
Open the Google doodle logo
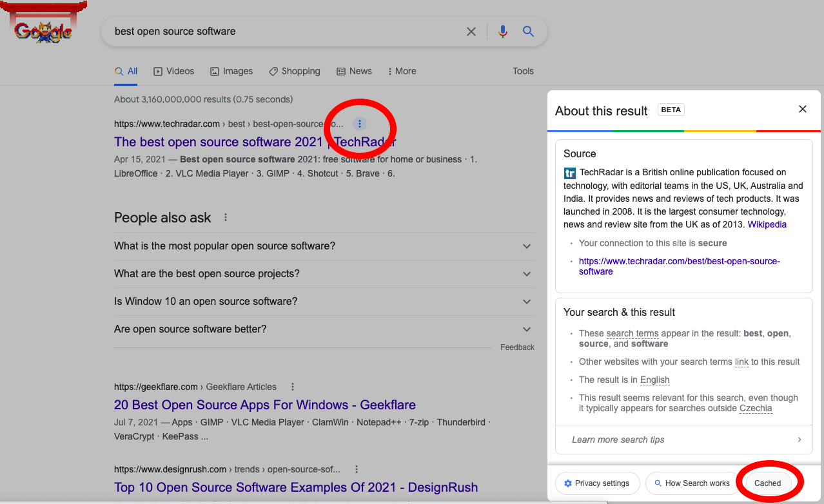(x=43, y=23)
